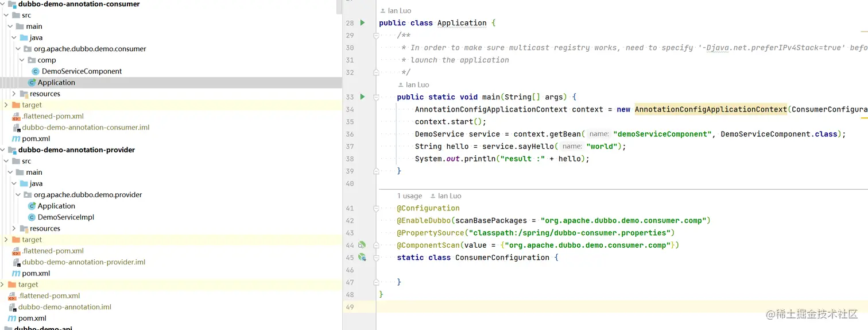The height and width of the screenshot is (330, 868).
Task: Click the @Configuration annotation on line 41
Action: (428, 208)
